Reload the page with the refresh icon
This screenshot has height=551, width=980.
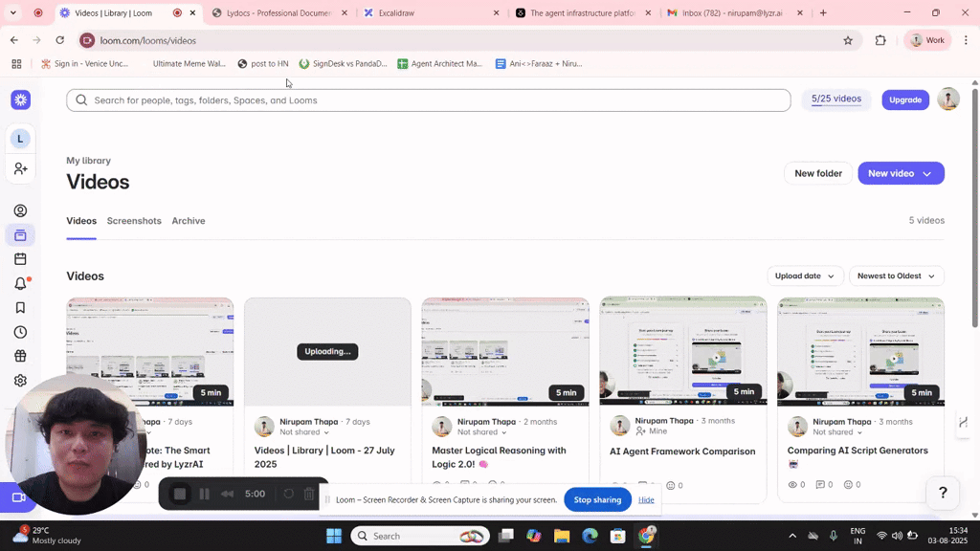pyautogui.click(x=60, y=40)
